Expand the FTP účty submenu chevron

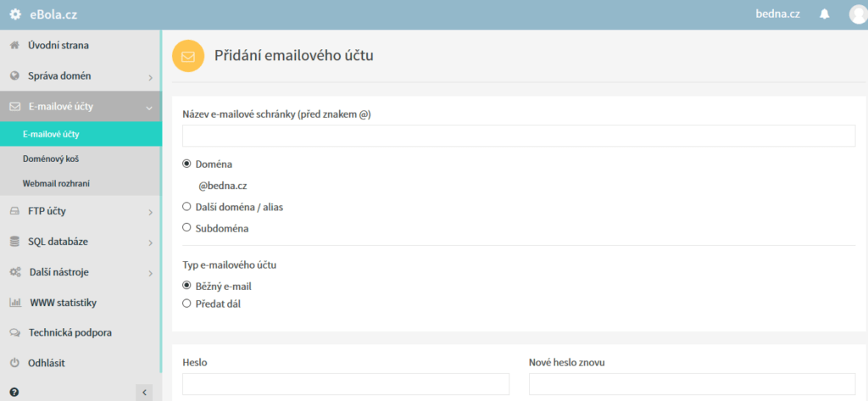(x=150, y=212)
